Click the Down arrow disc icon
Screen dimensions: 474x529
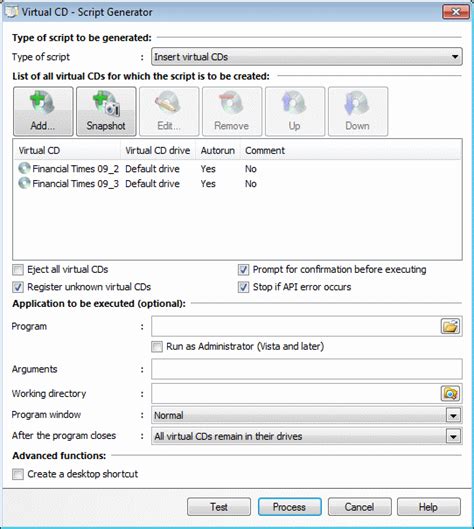(x=358, y=111)
